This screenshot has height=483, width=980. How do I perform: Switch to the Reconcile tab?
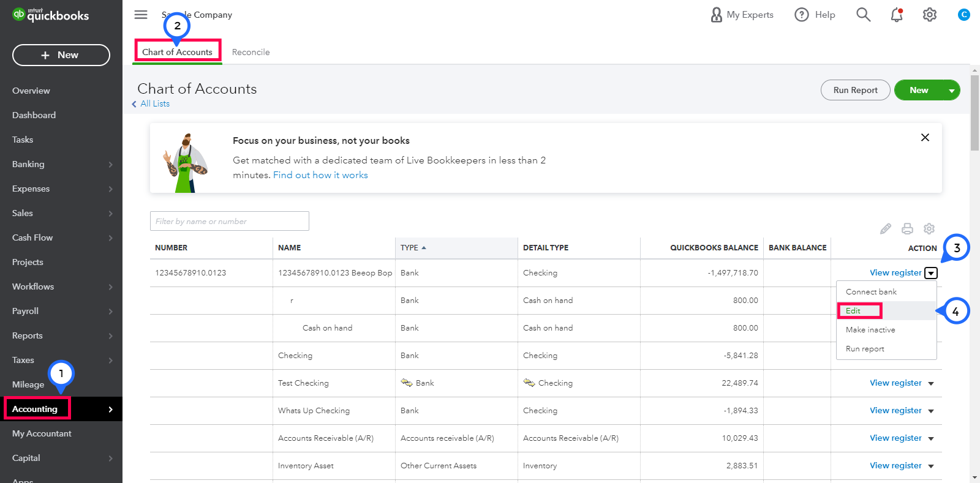pyautogui.click(x=251, y=52)
